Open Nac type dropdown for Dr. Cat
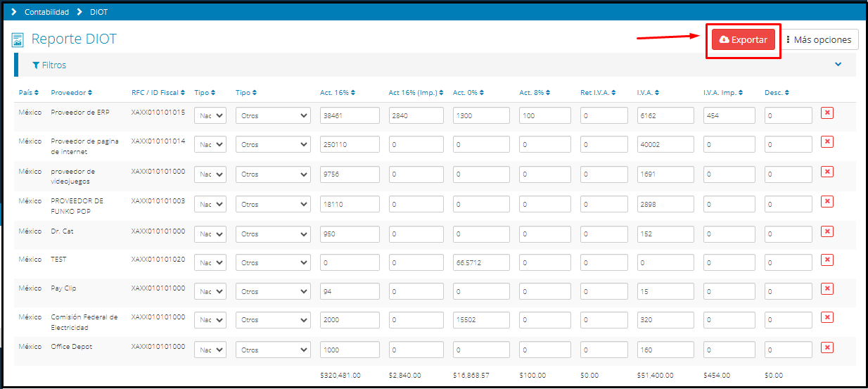This screenshot has height=389, width=868. coord(210,234)
